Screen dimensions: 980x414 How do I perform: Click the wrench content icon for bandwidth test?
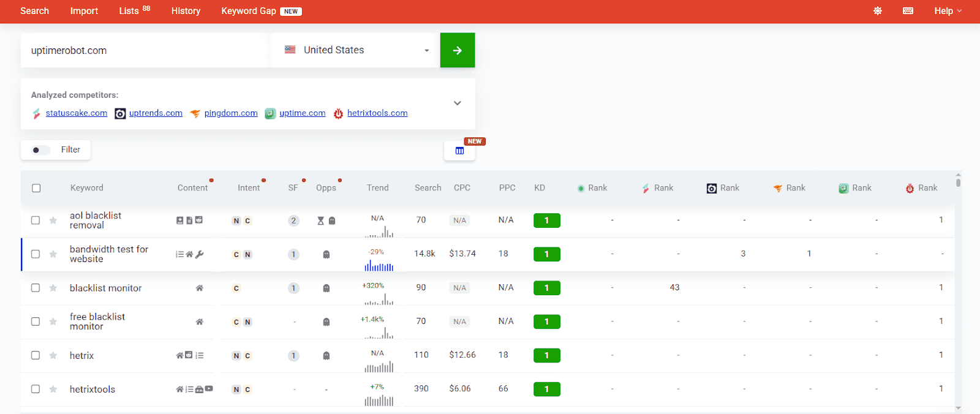(200, 254)
